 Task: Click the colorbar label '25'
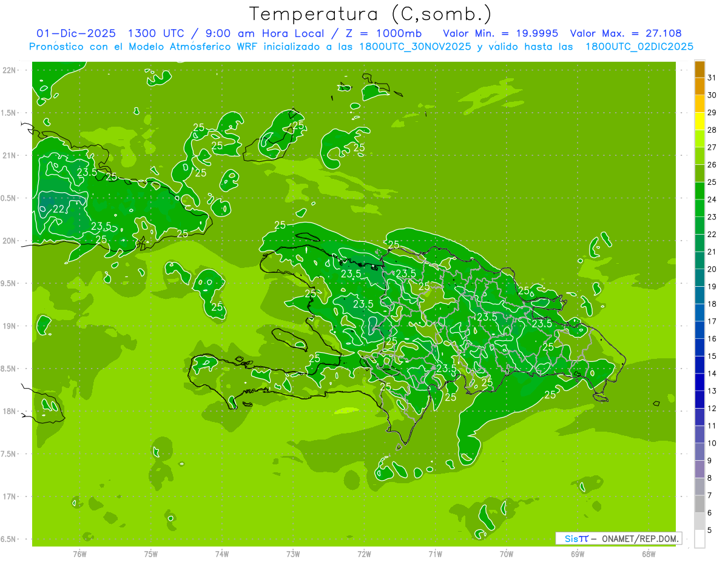click(712, 182)
